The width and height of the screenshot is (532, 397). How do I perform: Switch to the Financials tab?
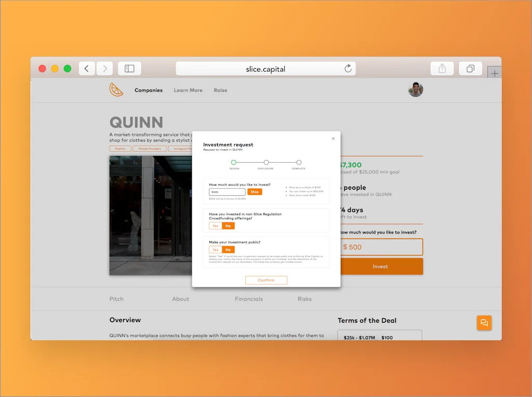tap(248, 299)
